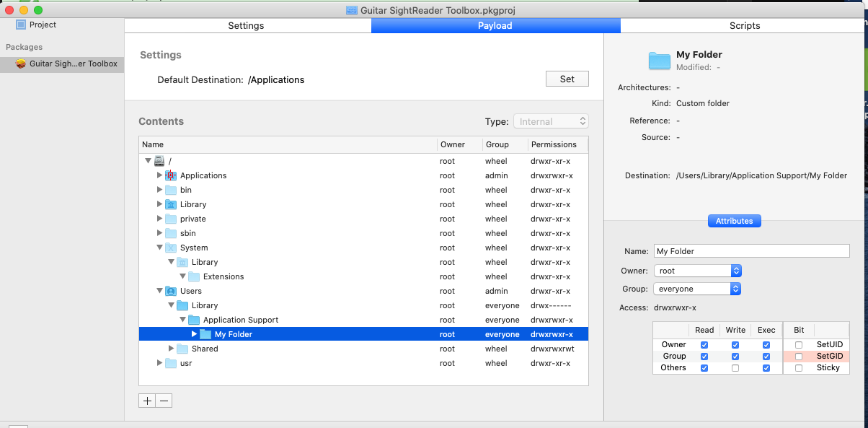Click the Project icon in the sidebar
Screen dimensions: 868x428
click(x=21, y=25)
